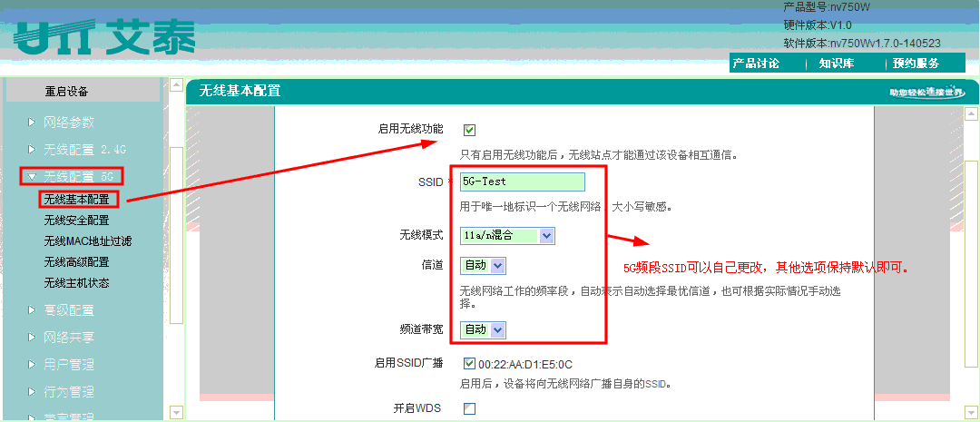Open 无线MAC地址过滤 page

pos(87,240)
